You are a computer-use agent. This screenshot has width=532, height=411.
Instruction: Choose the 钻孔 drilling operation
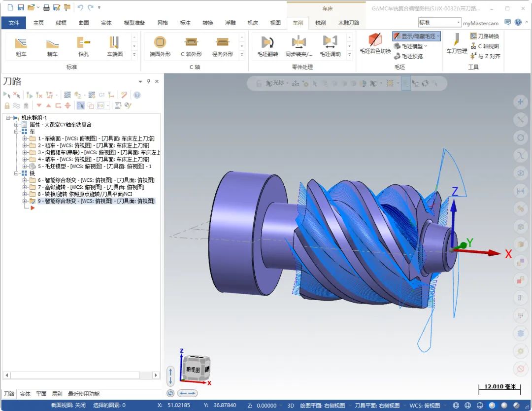pos(83,46)
